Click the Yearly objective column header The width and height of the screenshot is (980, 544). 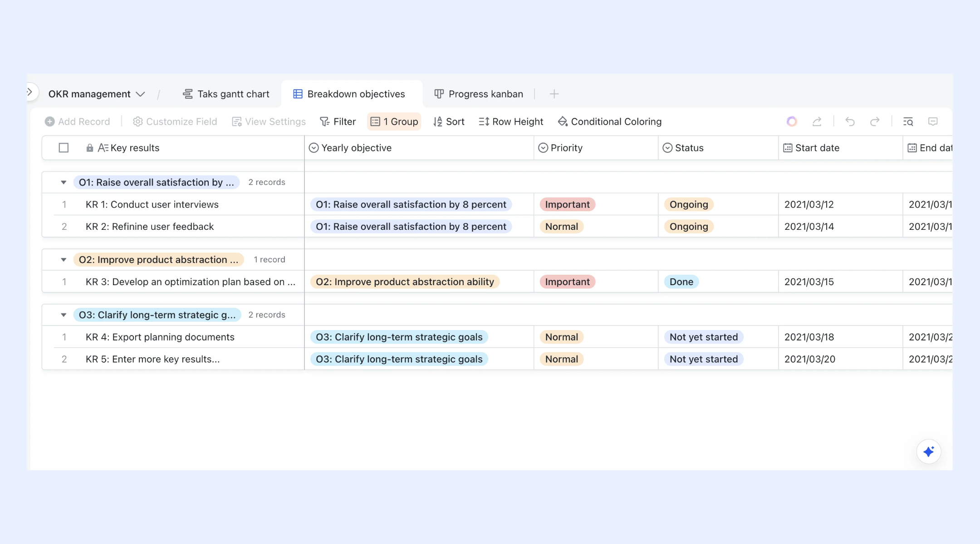[419, 148]
